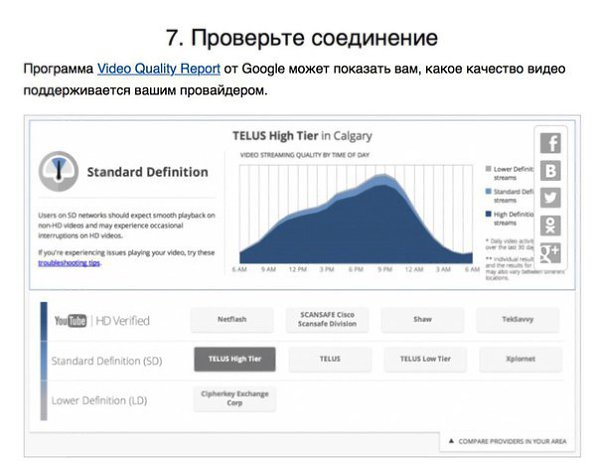This screenshot has width=600, height=474.
Task: Click the 'Standard Definition (SD)' row label
Action: coord(107,361)
